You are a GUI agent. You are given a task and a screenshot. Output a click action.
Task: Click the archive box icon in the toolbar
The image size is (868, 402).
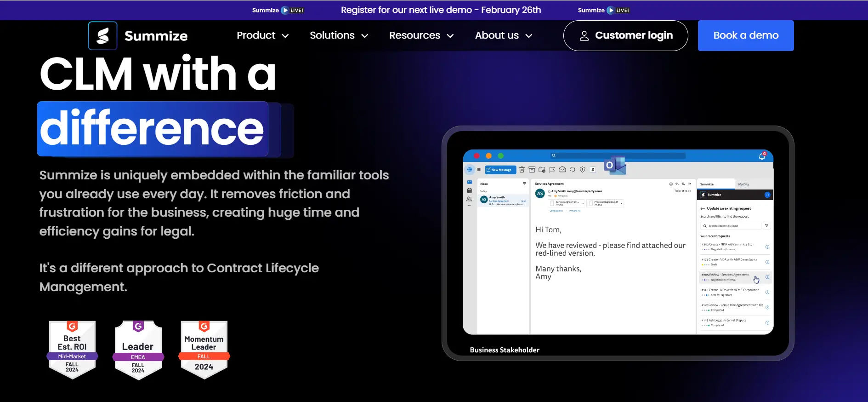(x=532, y=170)
